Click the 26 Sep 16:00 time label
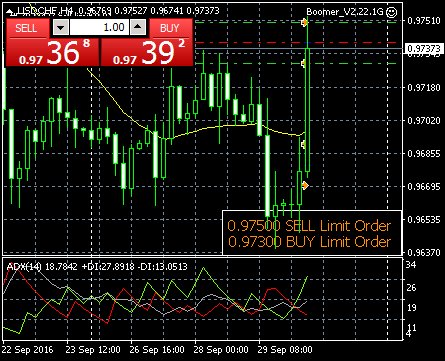Screen dimensions: 445x361 pyautogui.click(x=158, y=350)
